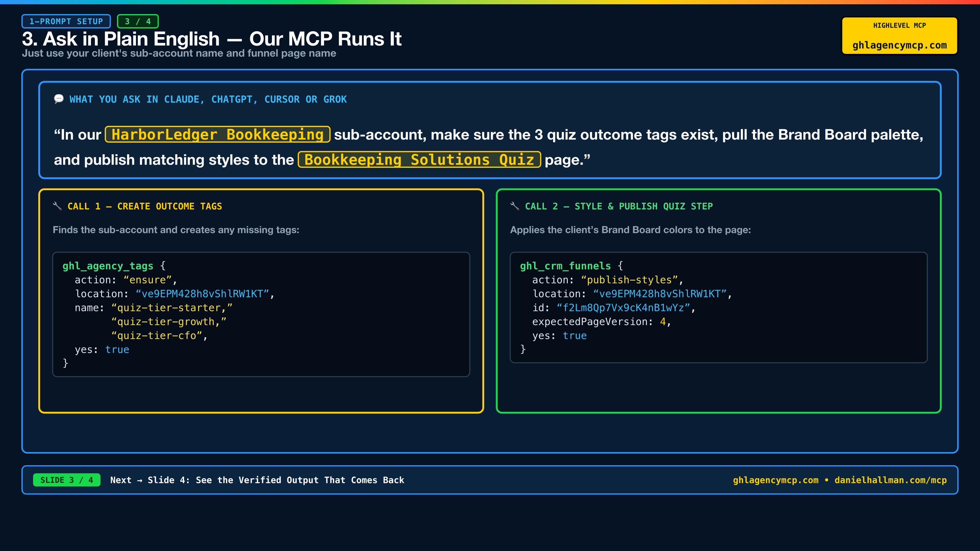This screenshot has width=980, height=551.
Task: Click the green SLIDE 3 / 4 badge
Action: (x=66, y=480)
